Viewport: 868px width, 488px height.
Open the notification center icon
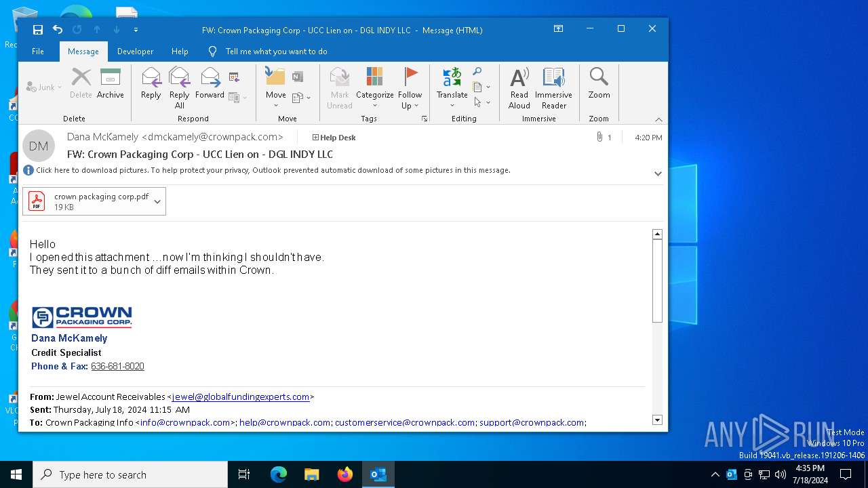[846, 474]
